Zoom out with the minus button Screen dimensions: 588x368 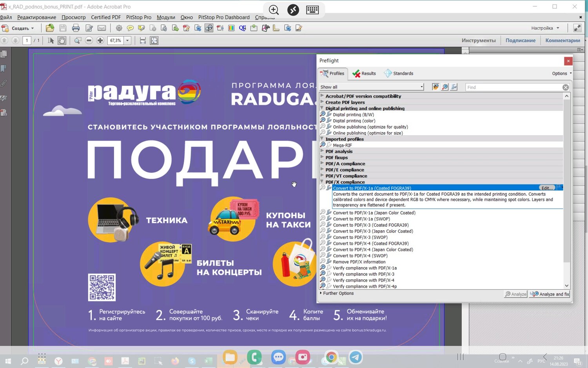[x=89, y=40]
